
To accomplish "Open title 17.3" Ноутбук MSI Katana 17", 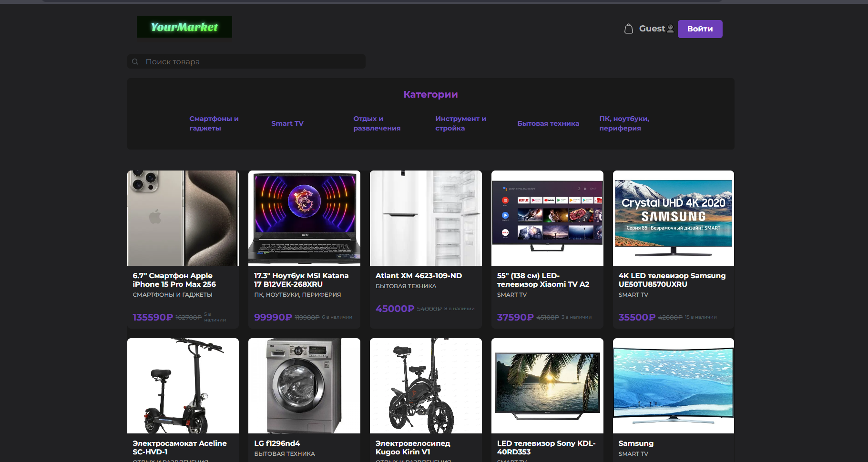I will [301, 280].
